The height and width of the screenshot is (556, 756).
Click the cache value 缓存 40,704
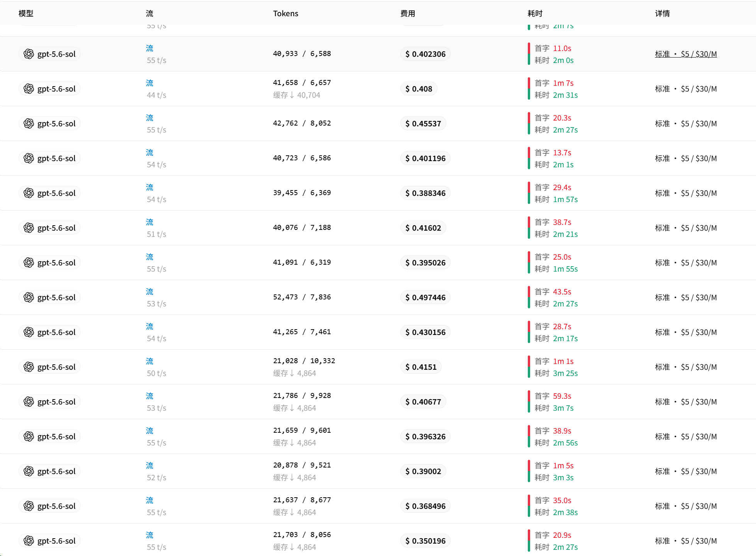(x=297, y=95)
